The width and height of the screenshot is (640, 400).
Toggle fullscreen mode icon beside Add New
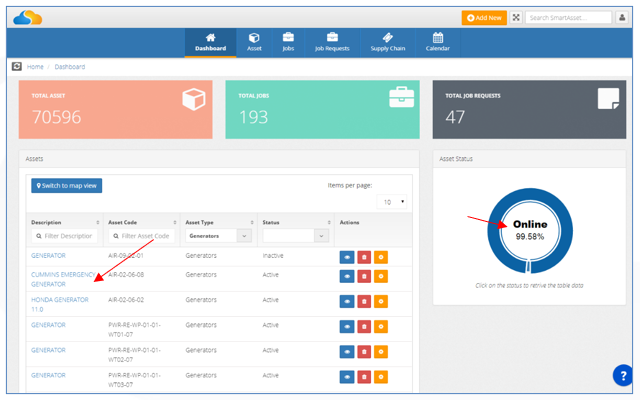click(516, 18)
